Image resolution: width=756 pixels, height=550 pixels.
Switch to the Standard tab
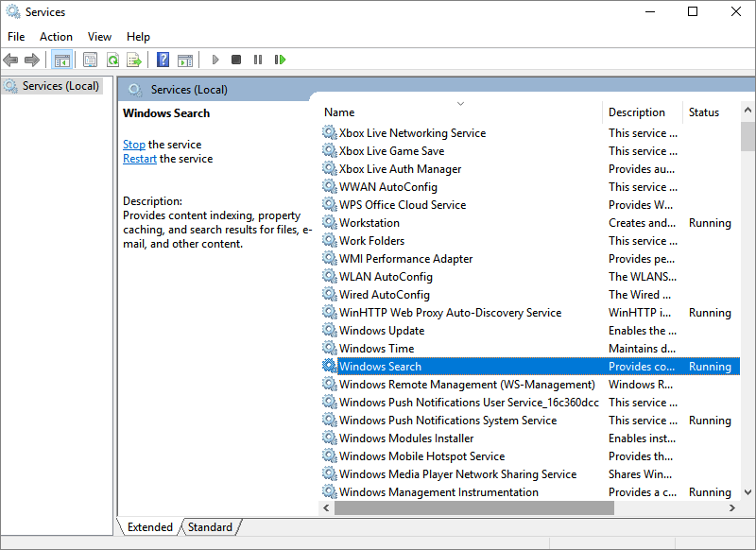click(210, 526)
